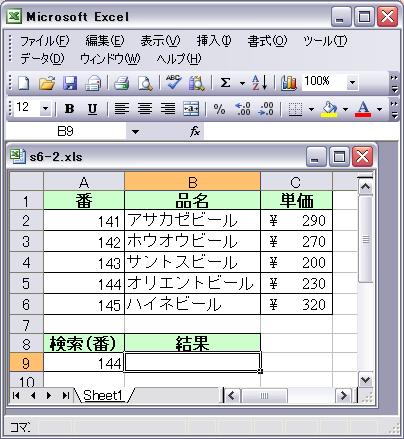Toggle Bold formatting
The height and width of the screenshot is (439, 404).
[69, 109]
